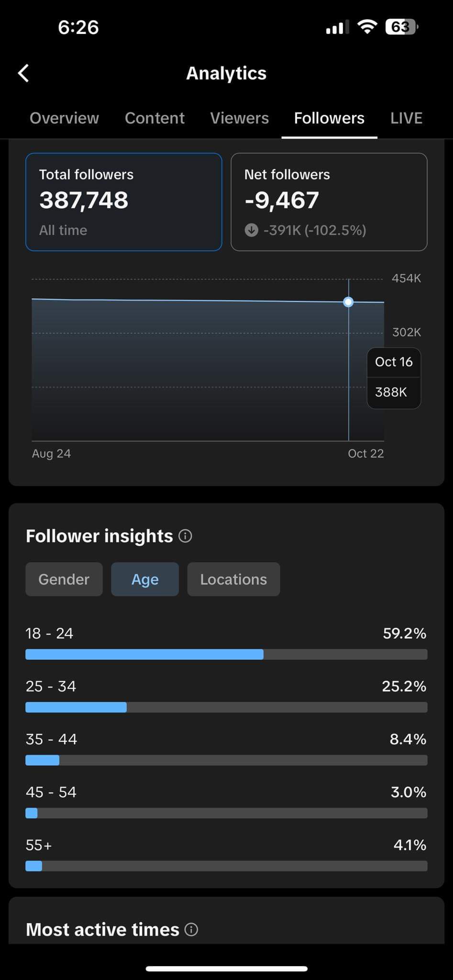Viewport: 453px width, 980px height.
Task: Click the chart data point marker
Action: (349, 302)
